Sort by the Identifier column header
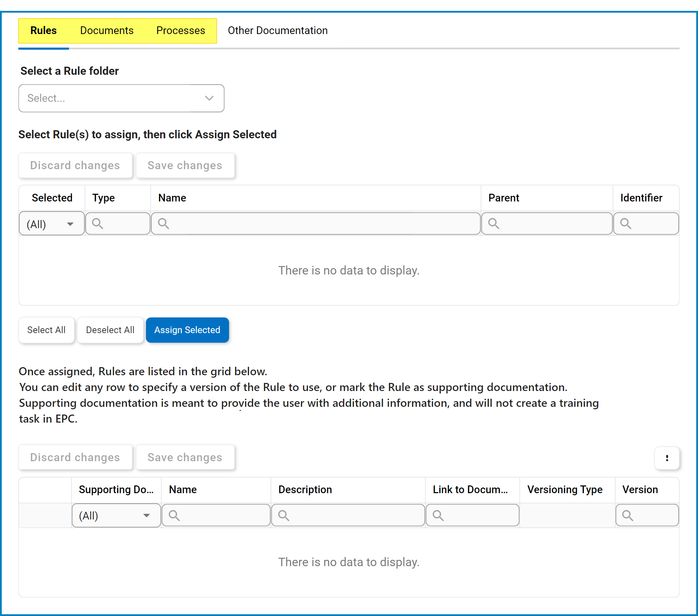This screenshot has height=616, width=698. [646, 198]
